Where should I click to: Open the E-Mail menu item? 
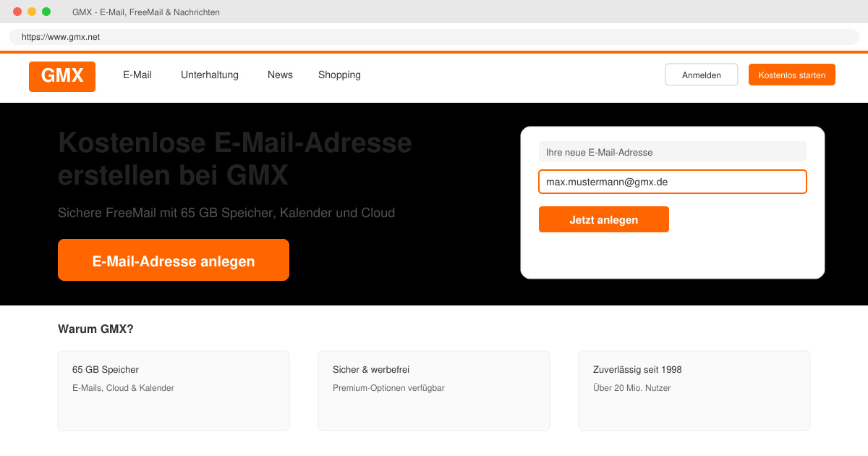pyautogui.click(x=137, y=75)
